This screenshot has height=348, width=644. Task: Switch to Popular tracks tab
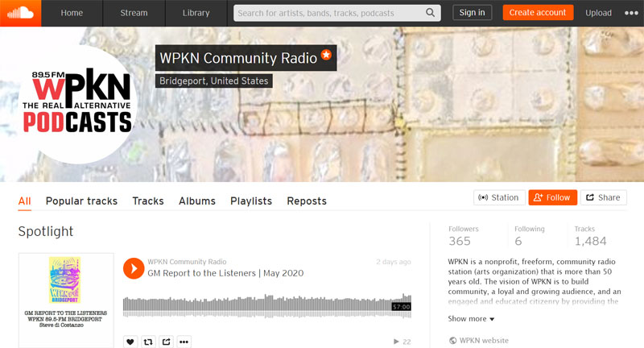pos(81,201)
